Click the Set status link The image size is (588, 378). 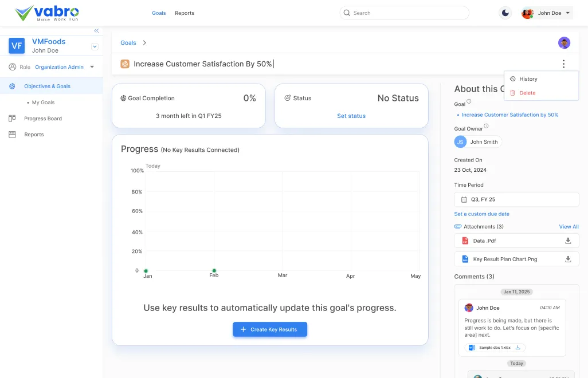(351, 116)
